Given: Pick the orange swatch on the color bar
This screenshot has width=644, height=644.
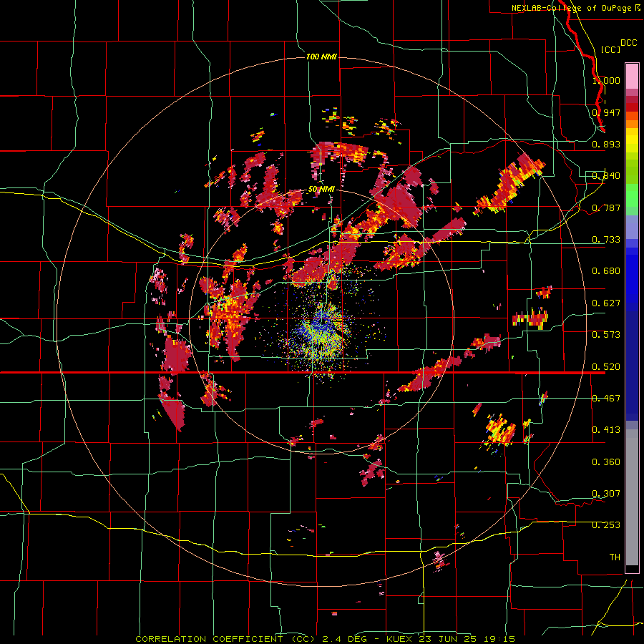Looking at the screenshot, I should tap(632, 124).
